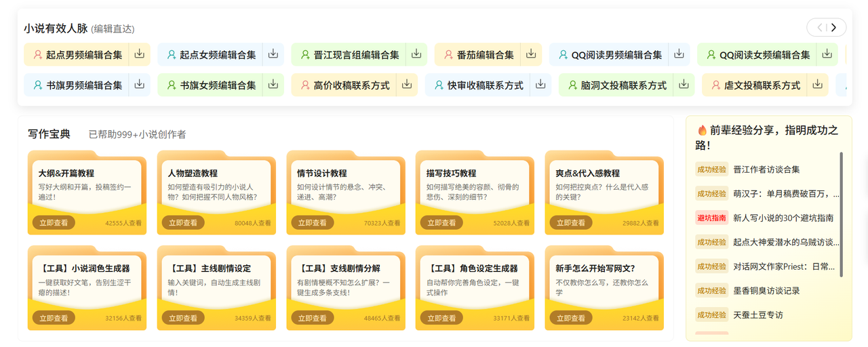This screenshot has height=347, width=868.
Task: Click download icon for 书旗女频编辑合集
Action: point(273,85)
